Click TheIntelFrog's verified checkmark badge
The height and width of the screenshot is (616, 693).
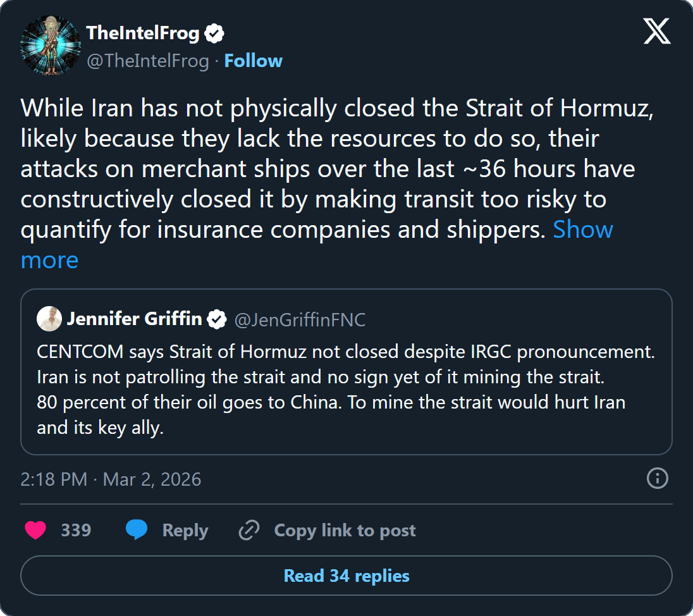(215, 32)
